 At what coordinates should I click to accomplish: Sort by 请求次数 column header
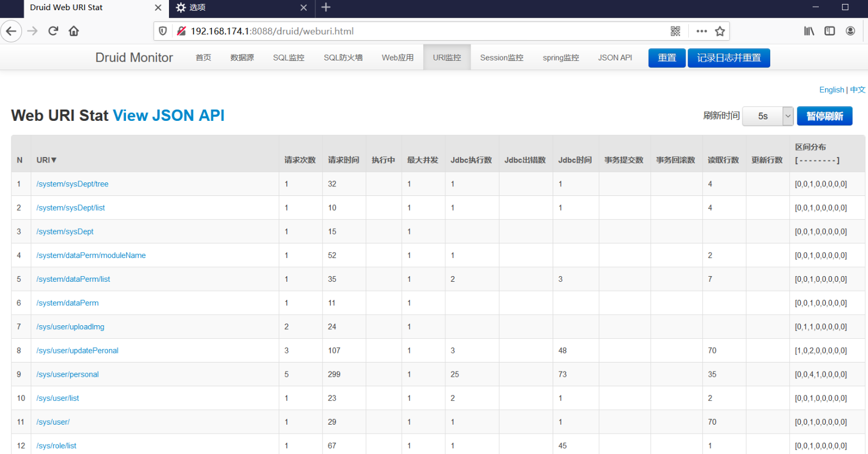tap(300, 160)
